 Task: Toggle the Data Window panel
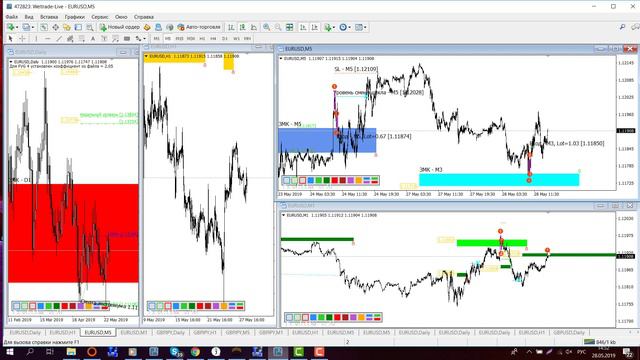click(55, 27)
